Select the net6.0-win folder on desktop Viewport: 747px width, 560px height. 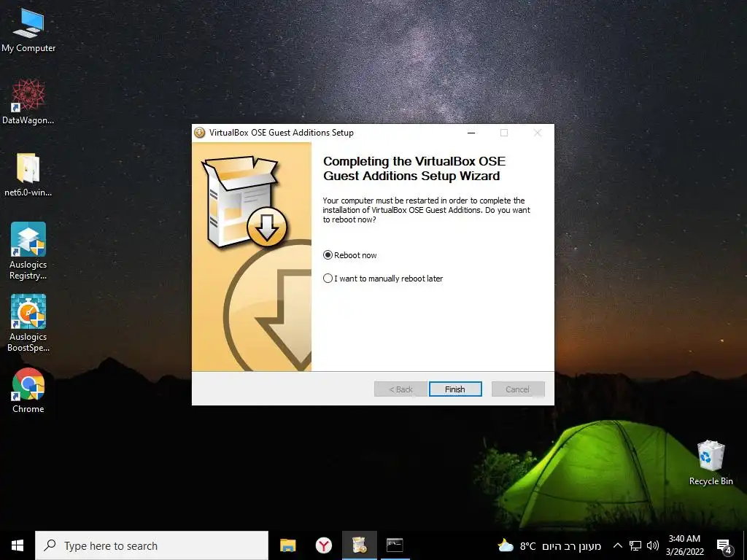click(x=28, y=174)
